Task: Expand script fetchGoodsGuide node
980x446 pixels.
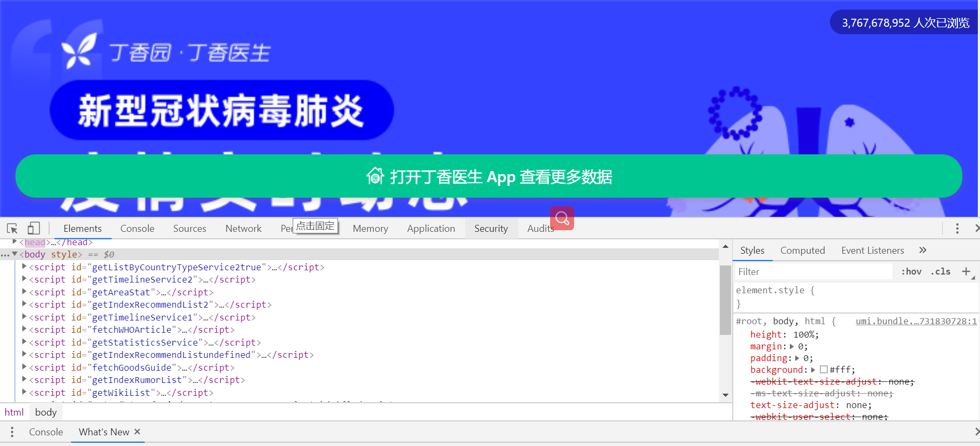Action: coord(24,367)
